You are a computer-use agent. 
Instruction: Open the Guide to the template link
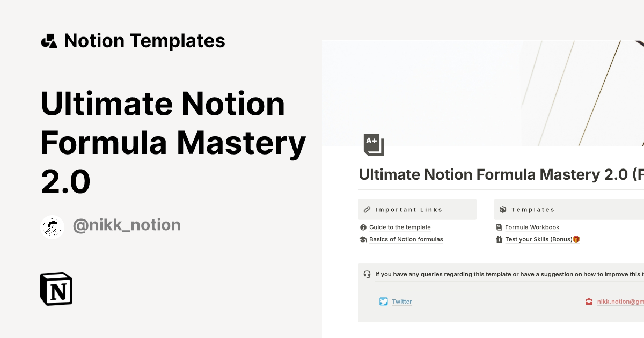coord(400,227)
